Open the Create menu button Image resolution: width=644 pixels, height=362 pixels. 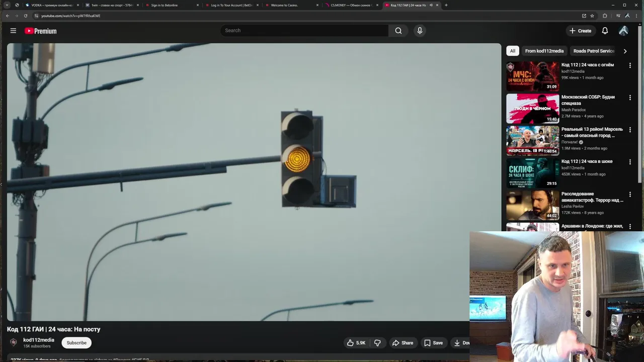tap(580, 31)
